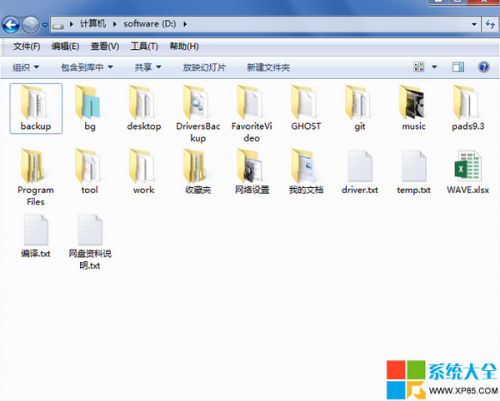
Task: Open the 查看(V) menu
Action: pos(105,46)
